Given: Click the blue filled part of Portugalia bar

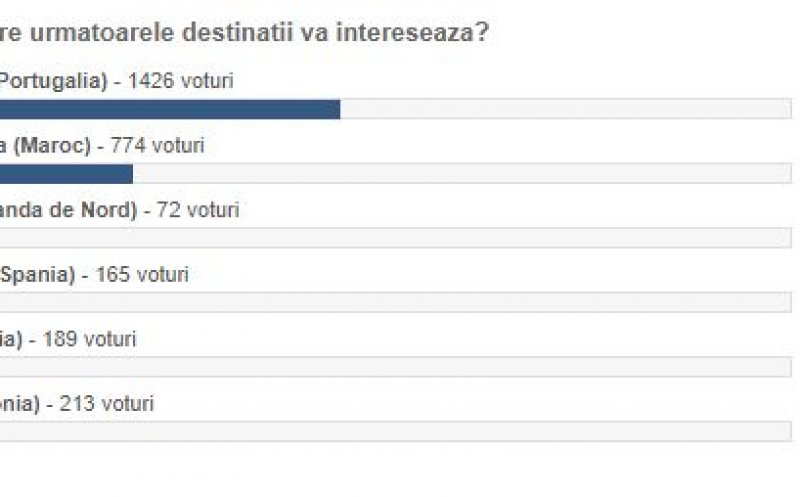Looking at the screenshot, I should tap(170, 109).
